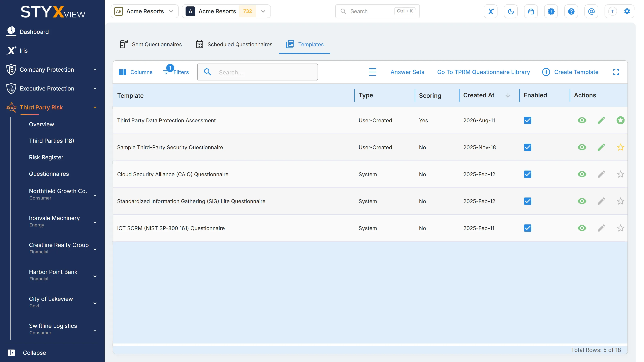The image size is (644, 362).
Task: Open Overview in sidebar
Action: 41,124
